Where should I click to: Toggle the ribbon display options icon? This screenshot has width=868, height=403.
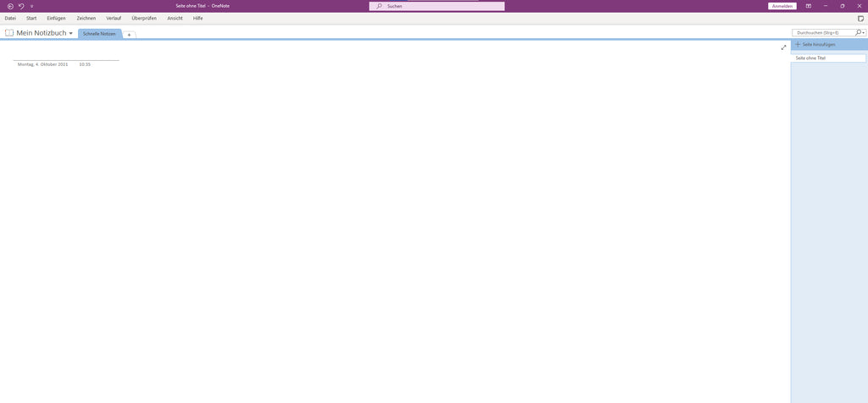click(808, 6)
